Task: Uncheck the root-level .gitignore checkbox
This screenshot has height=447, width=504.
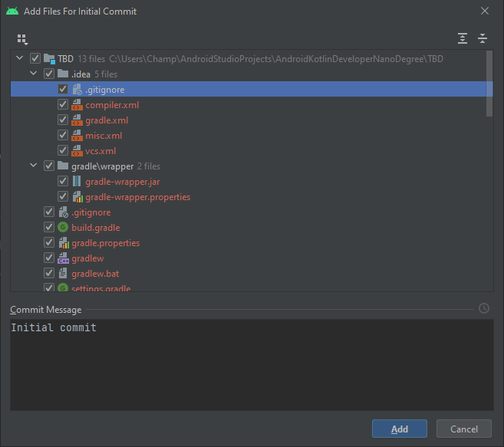Action: [49, 212]
